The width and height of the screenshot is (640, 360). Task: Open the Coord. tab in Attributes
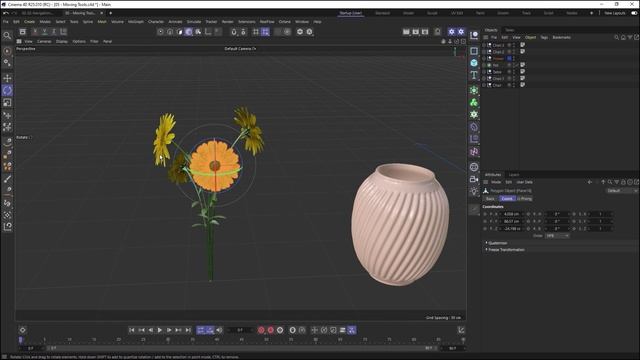[x=507, y=199]
